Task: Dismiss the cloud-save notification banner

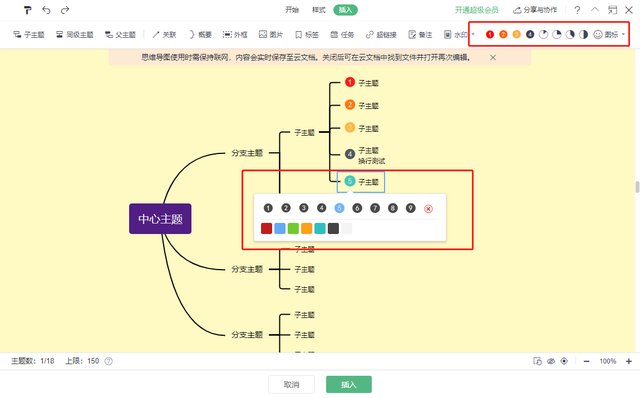Action: coord(493,58)
